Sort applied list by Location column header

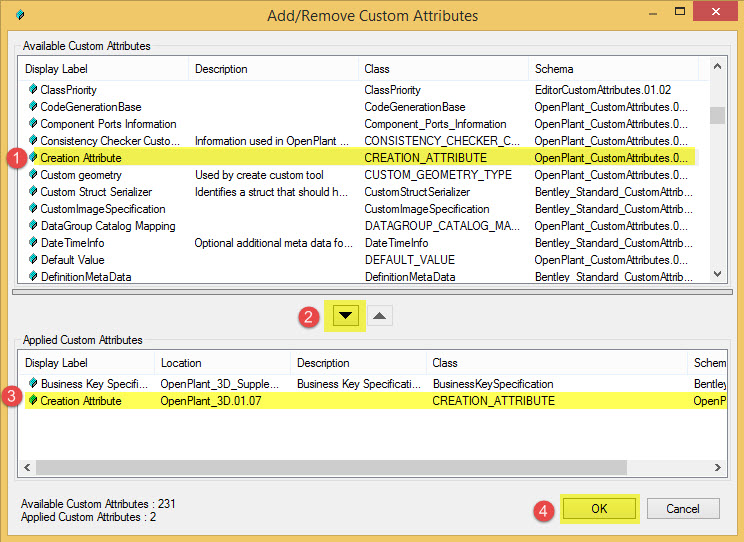tap(222, 363)
